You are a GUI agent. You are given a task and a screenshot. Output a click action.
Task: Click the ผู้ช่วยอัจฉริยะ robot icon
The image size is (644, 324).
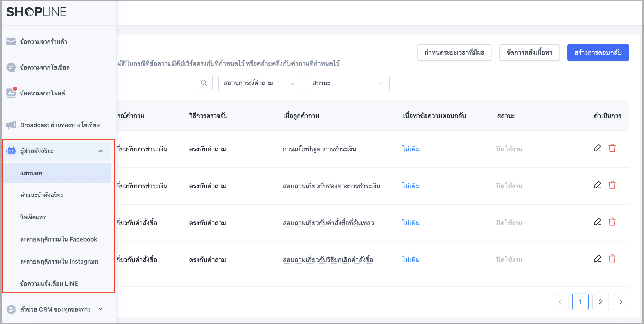11,151
